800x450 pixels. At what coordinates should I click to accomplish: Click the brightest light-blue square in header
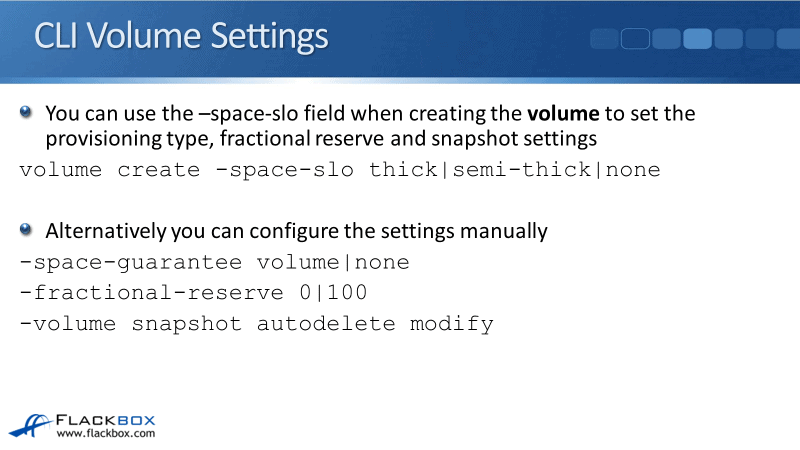[x=697, y=39]
